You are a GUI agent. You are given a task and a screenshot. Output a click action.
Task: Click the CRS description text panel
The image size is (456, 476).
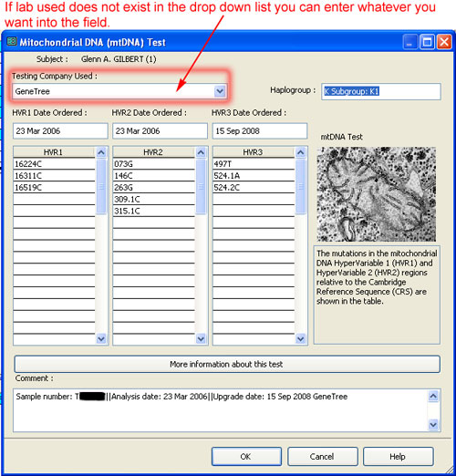(377, 295)
